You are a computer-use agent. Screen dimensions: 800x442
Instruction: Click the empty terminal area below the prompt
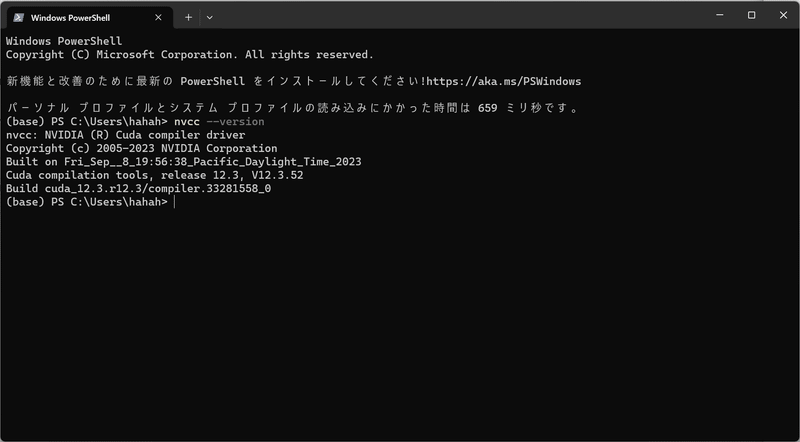[x=400, y=322]
